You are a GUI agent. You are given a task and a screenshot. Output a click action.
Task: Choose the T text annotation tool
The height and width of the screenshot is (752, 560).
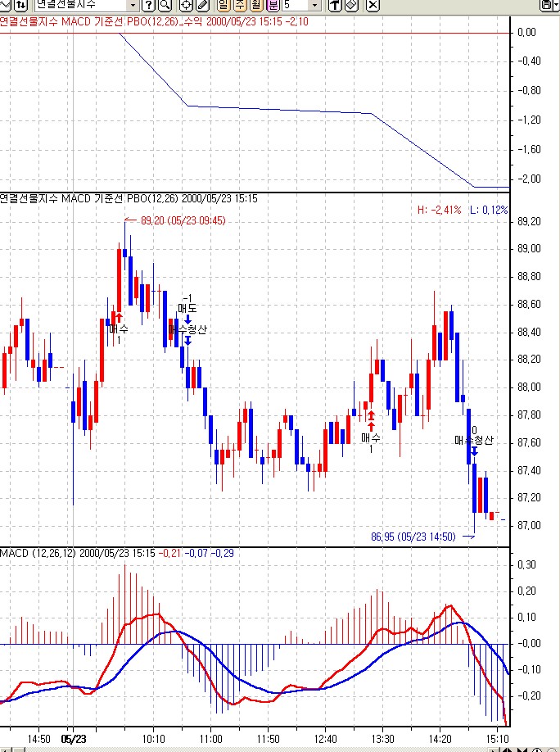pos(334,5)
